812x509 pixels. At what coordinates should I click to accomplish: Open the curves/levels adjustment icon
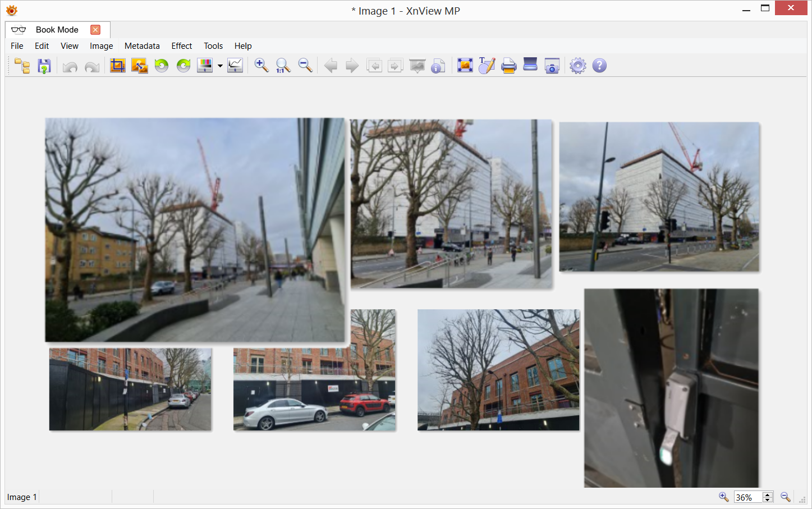235,66
